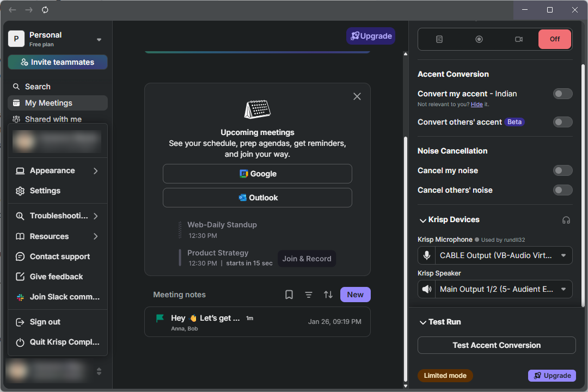Reload the app with refresh icon
Image resolution: width=588 pixels, height=392 pixels.
click(x=45, y=10)
